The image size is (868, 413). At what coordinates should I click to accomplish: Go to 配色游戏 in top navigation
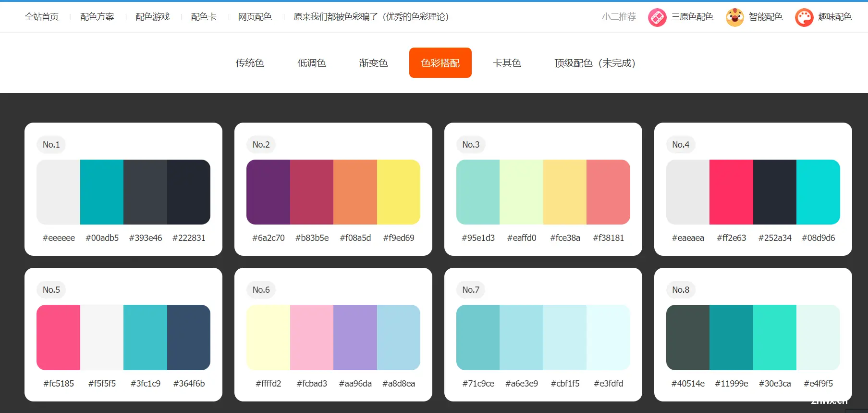[x=153, y=17]
